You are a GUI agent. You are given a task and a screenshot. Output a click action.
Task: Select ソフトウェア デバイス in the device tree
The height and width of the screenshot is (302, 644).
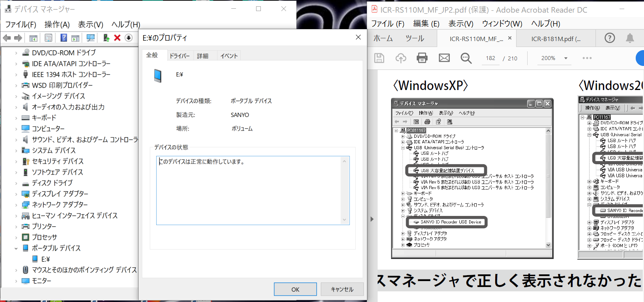pos(58,172)
